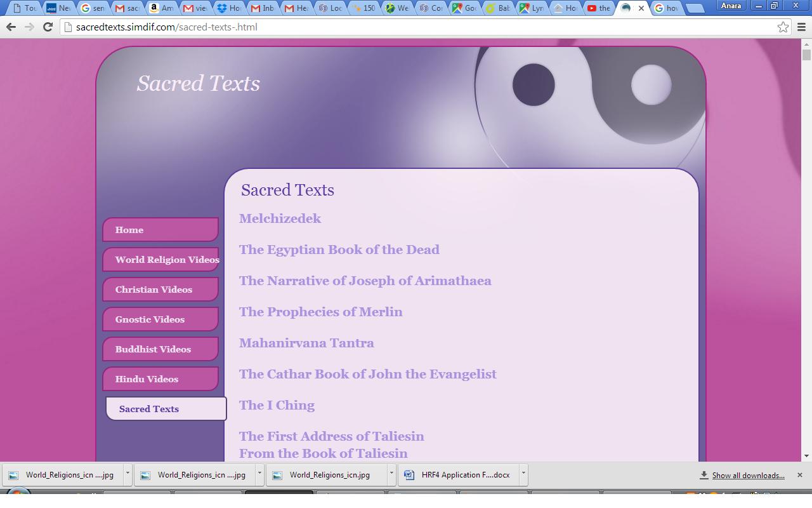Click the download arrow beside Show all downloads
The height and width of the screenshot is (508, 812).
[x=704, y=475]
